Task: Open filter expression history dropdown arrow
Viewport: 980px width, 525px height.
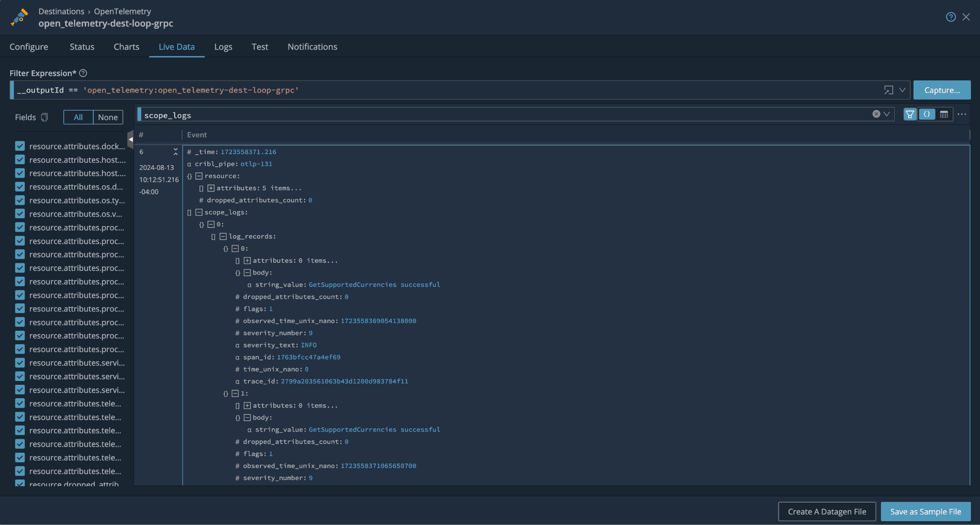Action: click(902, 90)
